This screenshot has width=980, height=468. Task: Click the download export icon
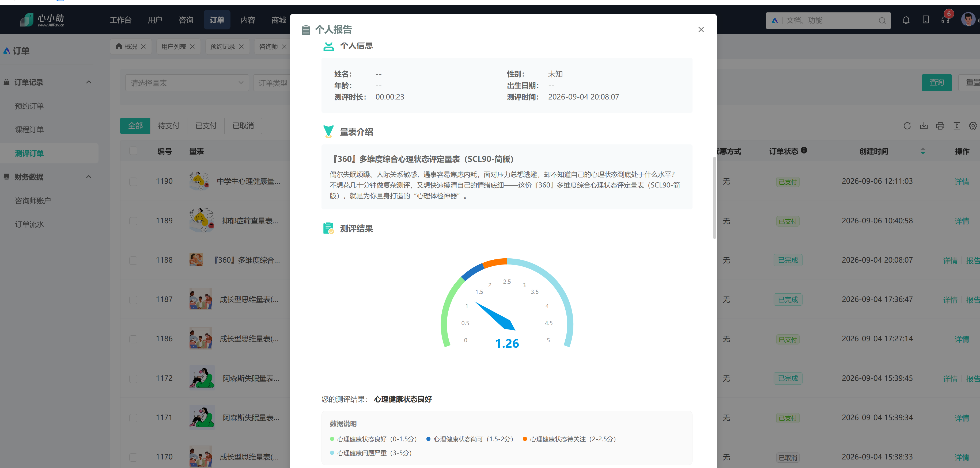pos(924,126)
